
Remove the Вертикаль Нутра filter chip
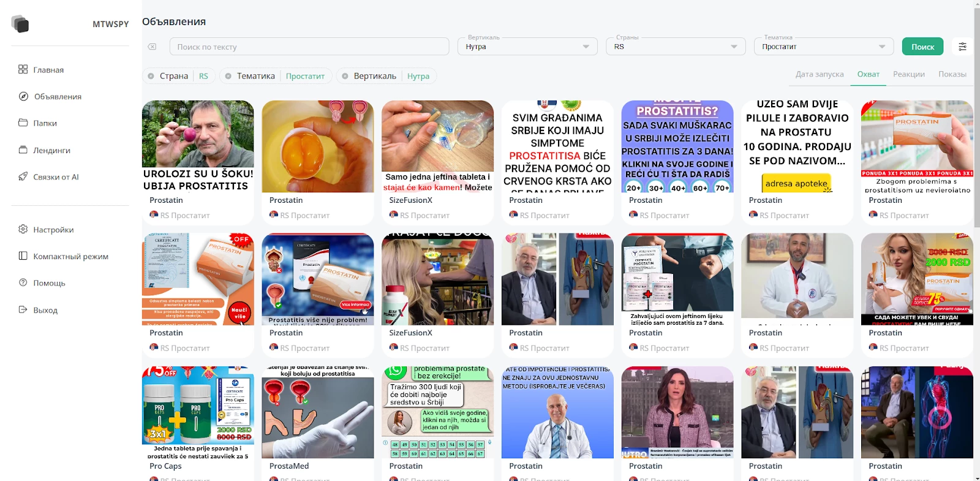tap(345, 76)
